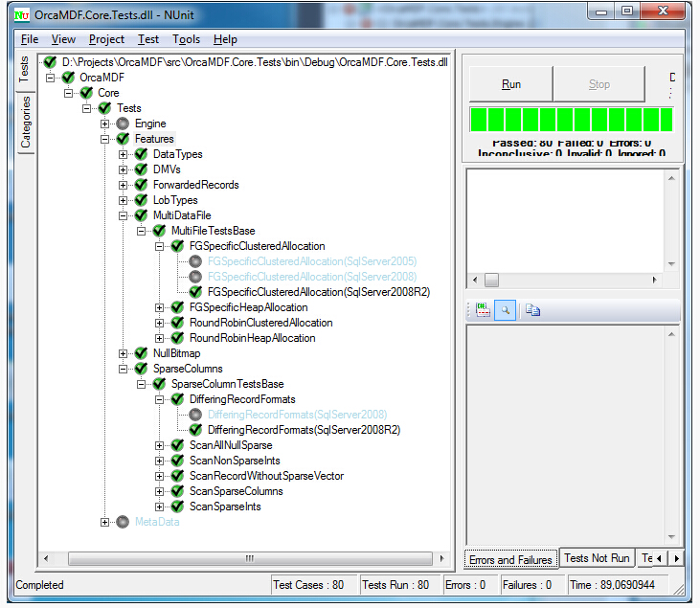Screen dimensions: 700x608
Task: Collapse the DifferingRecordFormats node
Action: pos(159,399)
